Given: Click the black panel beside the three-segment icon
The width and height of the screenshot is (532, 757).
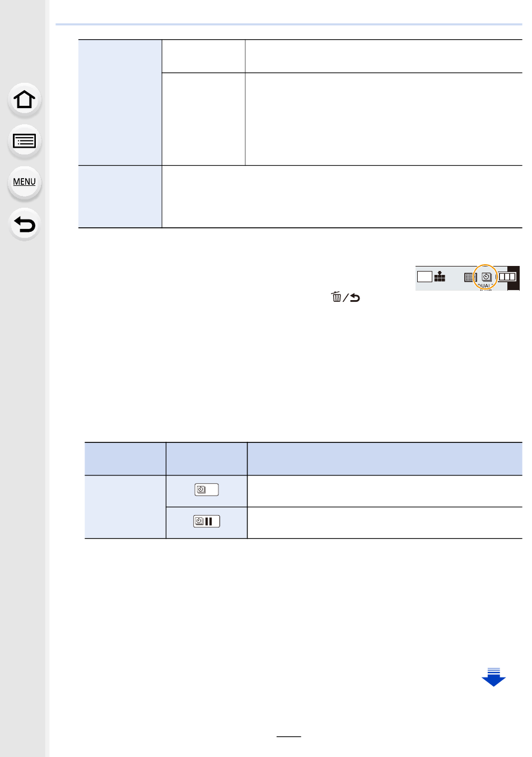Looking at the screenshot, I should tap(514, 278).
